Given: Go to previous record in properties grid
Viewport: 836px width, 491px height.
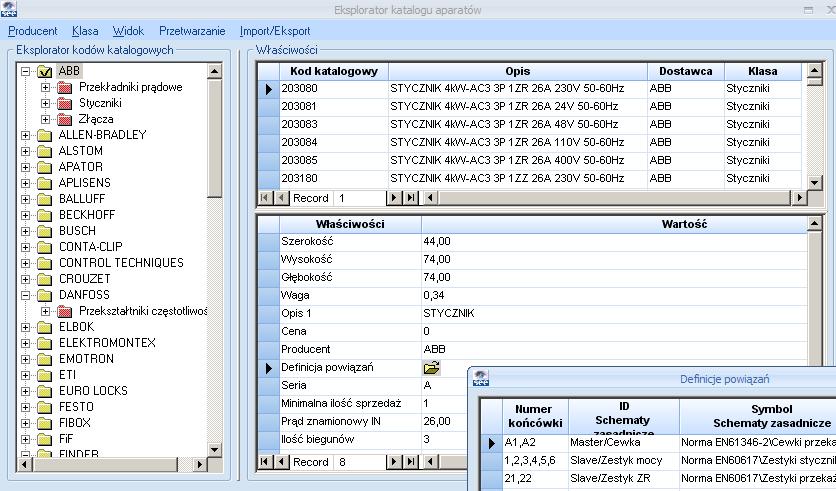Looking at the screenshot, I should click(x=281, y=462).
